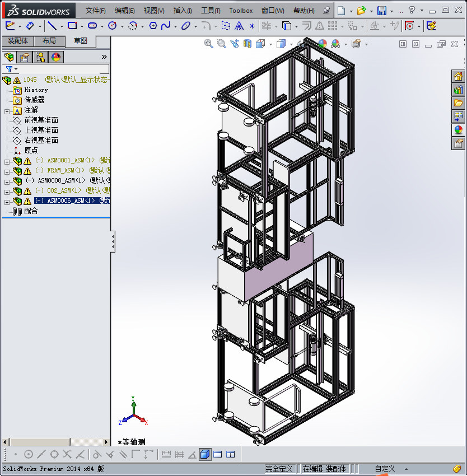Toggle center point snap icon
Viewport: 467px width, 476px height.
click(x=28, y=454)
